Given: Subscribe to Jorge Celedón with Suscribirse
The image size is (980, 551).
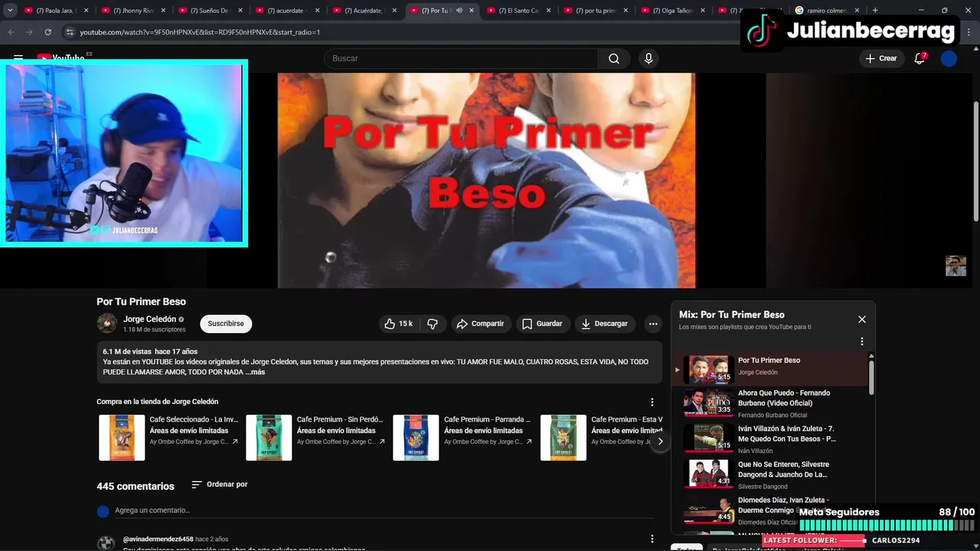Looking at the screenshot, I should (x=226, y=324).
